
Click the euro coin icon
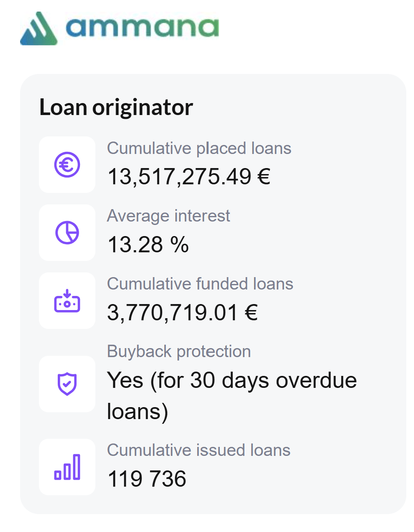coord(67,165)
